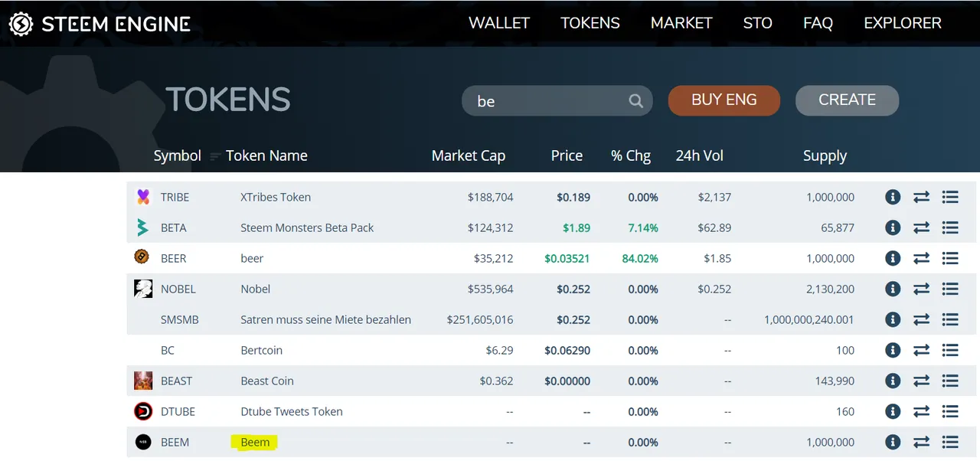This screenshot has height=461, width=980.
Task: Click exchange arrows in BEEM row
Action: coord(921,442)
